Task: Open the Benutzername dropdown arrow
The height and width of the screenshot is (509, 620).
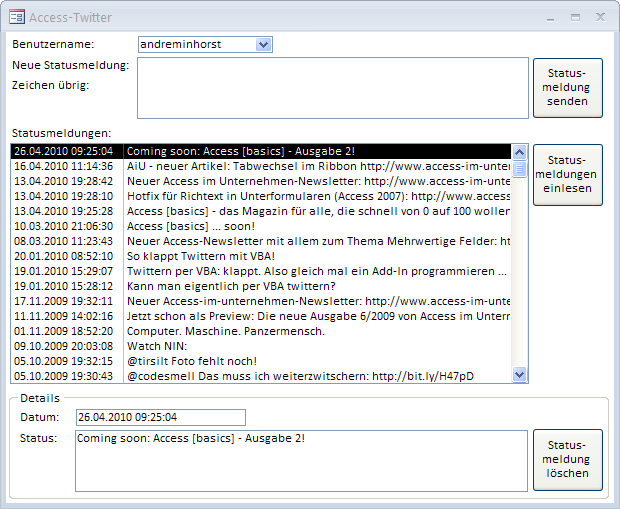Action: tap(264, 44)
